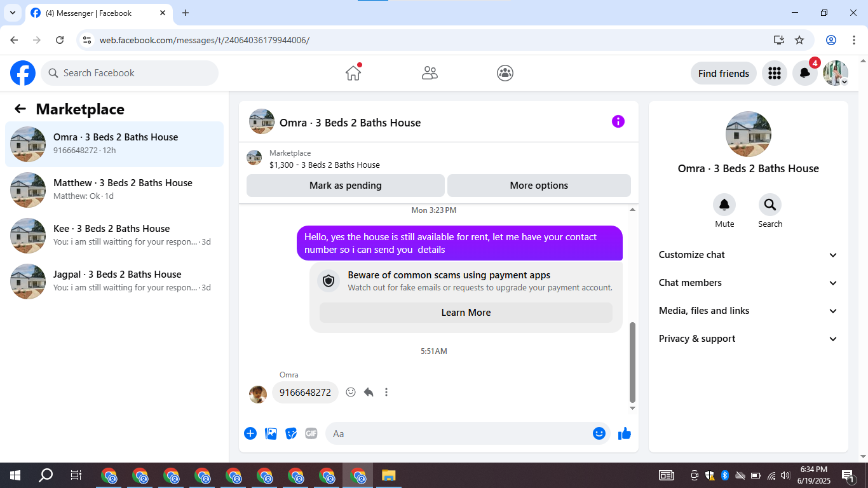Viewport: 868px width, 488px height.
Task: Click the Find friends button
Action: point(724,73)
